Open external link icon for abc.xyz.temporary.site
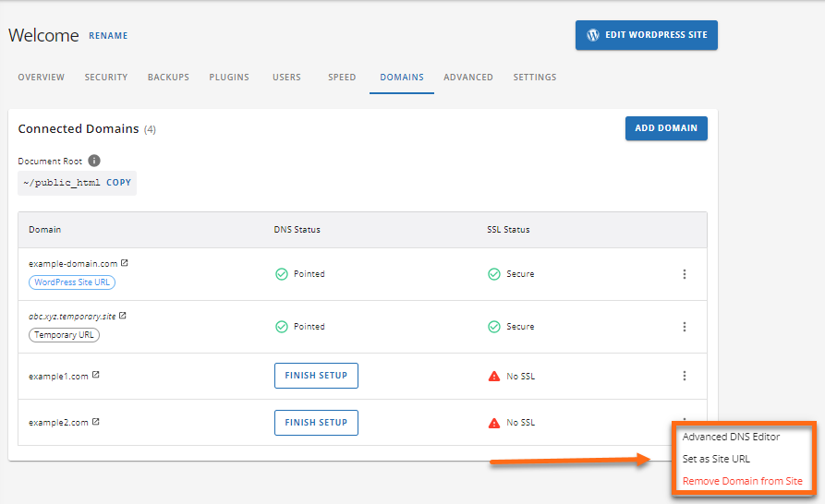825x504 pixels. [123, 316]
